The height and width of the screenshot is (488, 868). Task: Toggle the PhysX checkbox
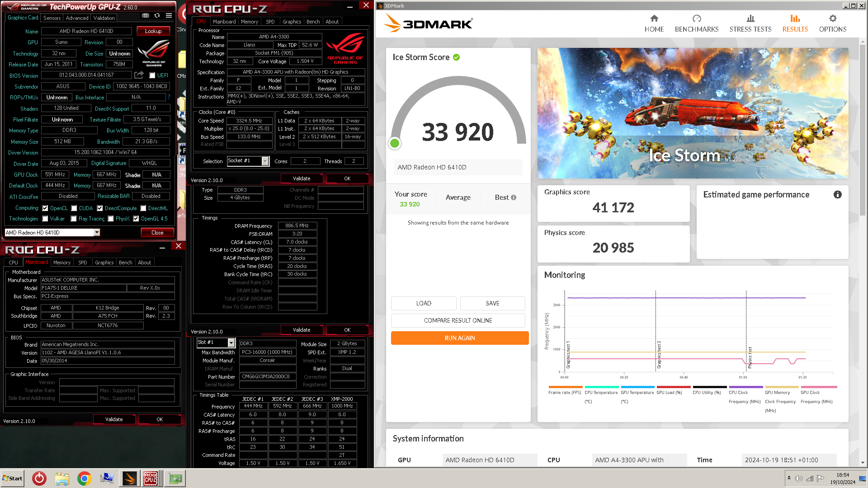pos(111,219)
